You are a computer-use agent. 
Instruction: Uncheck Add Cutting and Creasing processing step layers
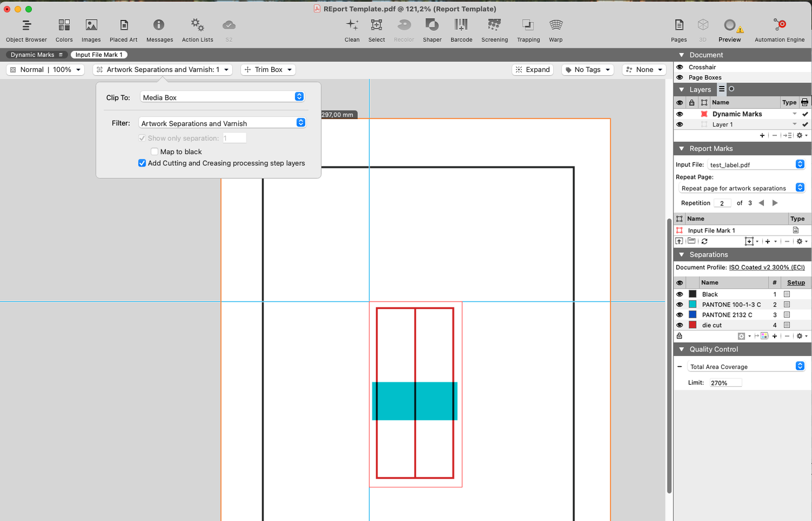click(142, 163)
